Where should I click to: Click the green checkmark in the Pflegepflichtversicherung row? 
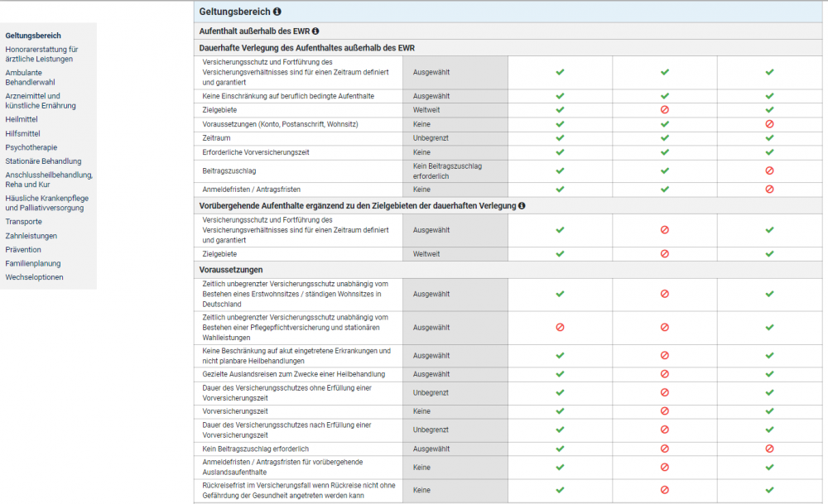(769, 328)
